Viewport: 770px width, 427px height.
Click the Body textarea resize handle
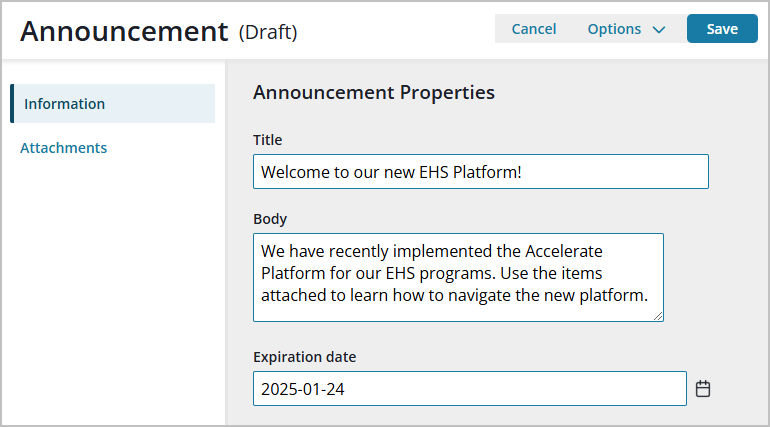coord(658,316)
